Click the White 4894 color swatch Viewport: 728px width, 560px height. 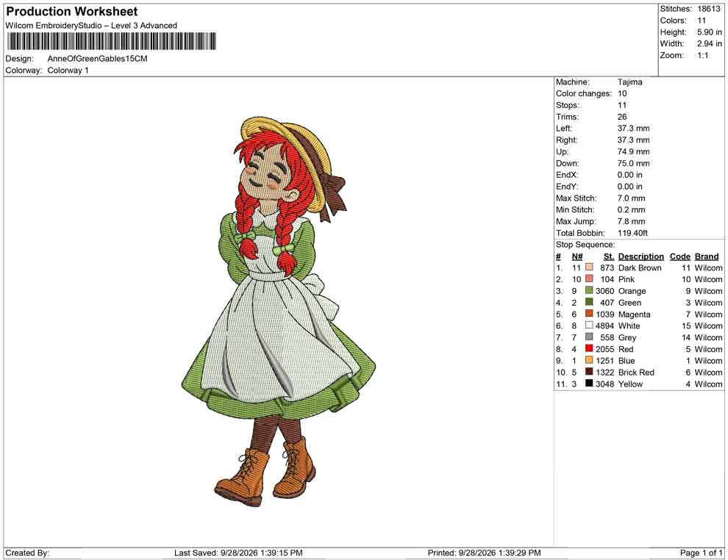[x=589, y=326]
